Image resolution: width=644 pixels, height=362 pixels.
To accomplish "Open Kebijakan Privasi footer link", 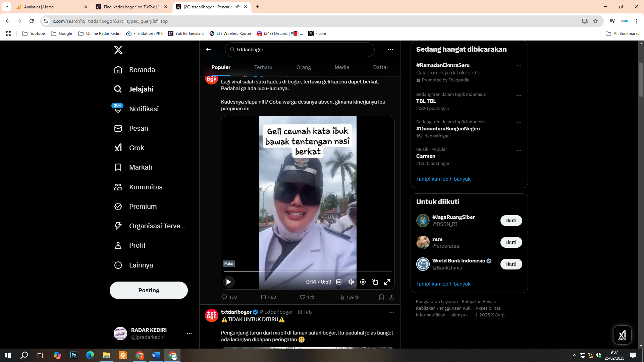I will point(479,302).
